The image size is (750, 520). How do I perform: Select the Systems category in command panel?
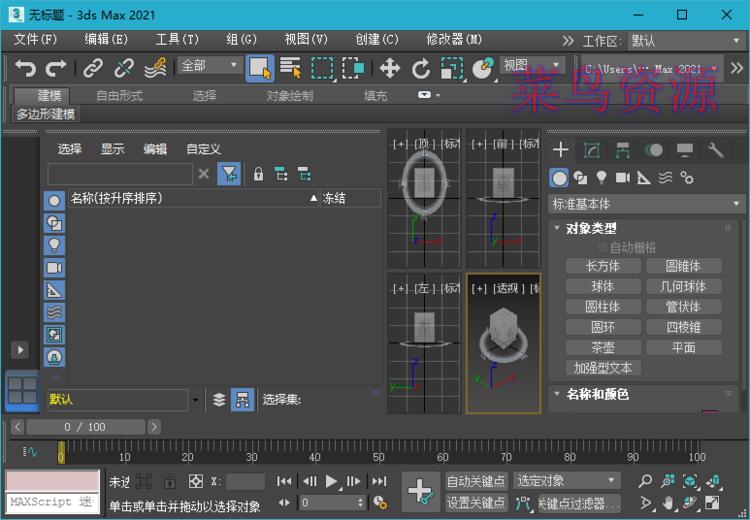click(687, 178)
